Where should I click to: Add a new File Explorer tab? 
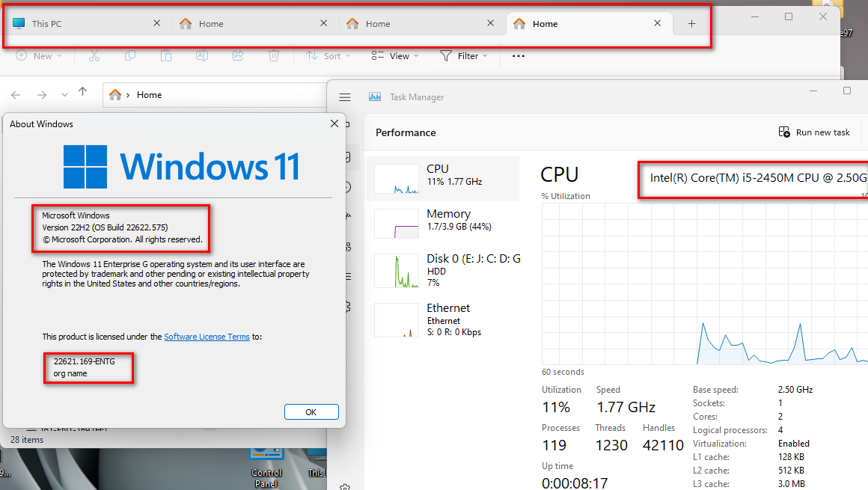691,24
